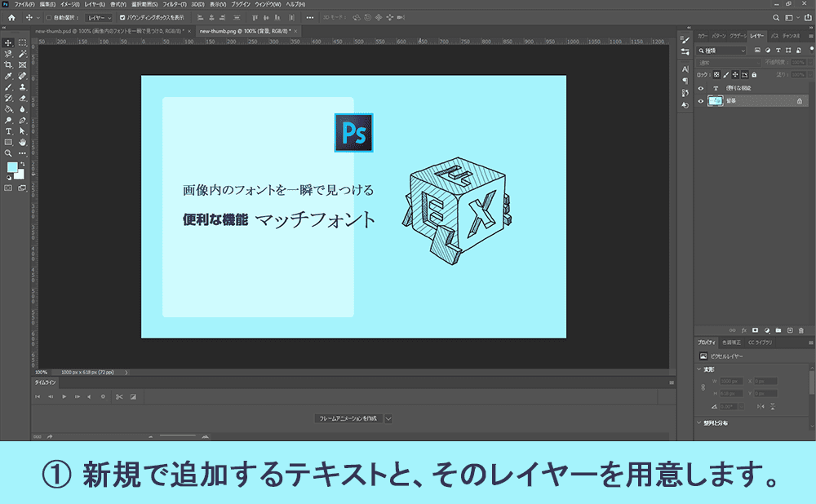Enable lock transparent pixels in Layers panel
This screenshot has width=816, height=504.
(717, 74)
